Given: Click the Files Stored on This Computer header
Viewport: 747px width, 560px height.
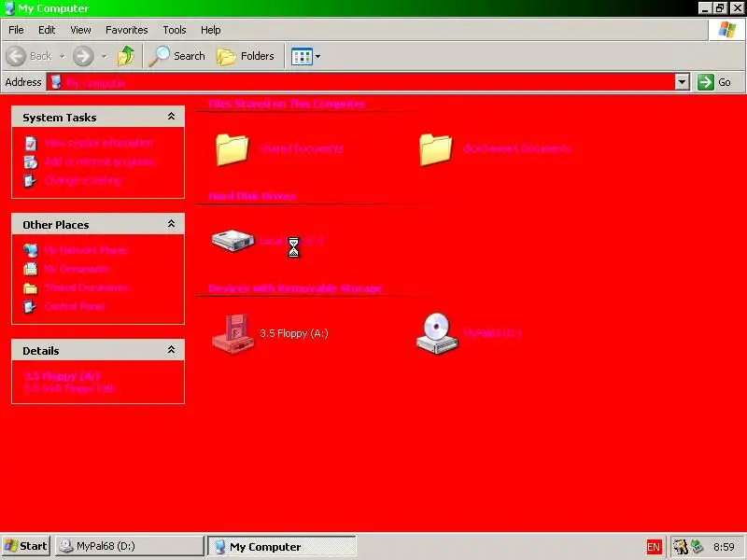Looking at the screenshot, I should click(x=287, y=104).
